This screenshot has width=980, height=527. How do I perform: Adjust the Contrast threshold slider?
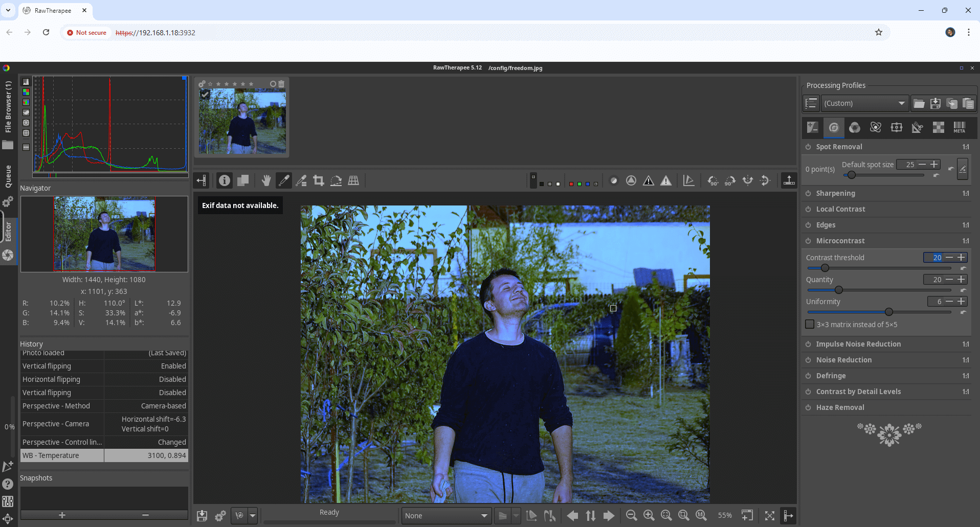tap(879, 268)
